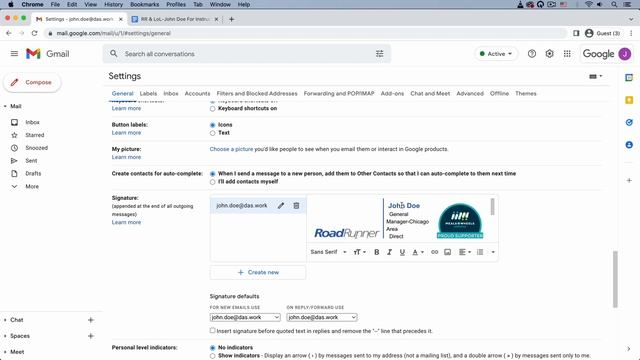Delete the john.doe@das.work signature
The height and width of the screenshot is (360, 640).
pyautogui.click(x=296, y=206)
